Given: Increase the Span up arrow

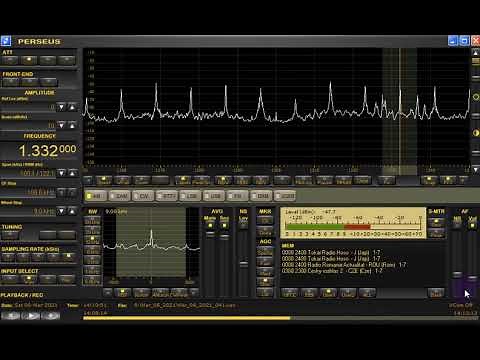Looking at the screenshot, I should [72, 173].
